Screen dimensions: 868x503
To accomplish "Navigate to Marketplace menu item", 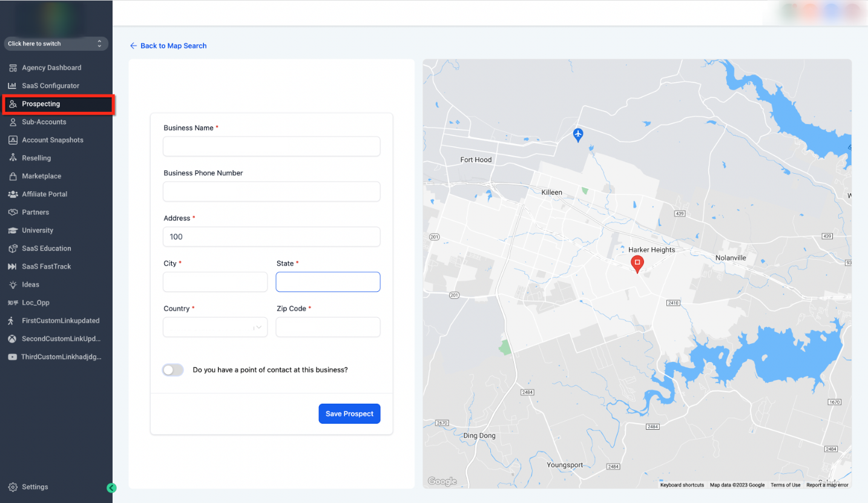I will [x=42, y=176].
